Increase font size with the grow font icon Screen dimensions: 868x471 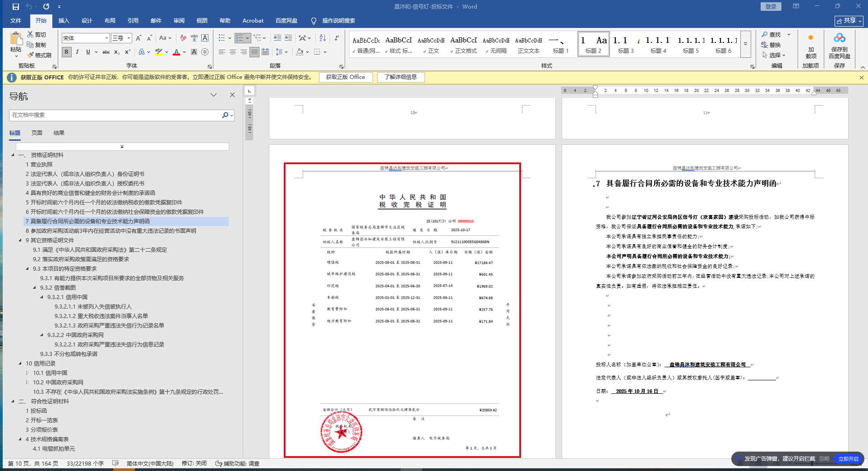coord(139,38)
